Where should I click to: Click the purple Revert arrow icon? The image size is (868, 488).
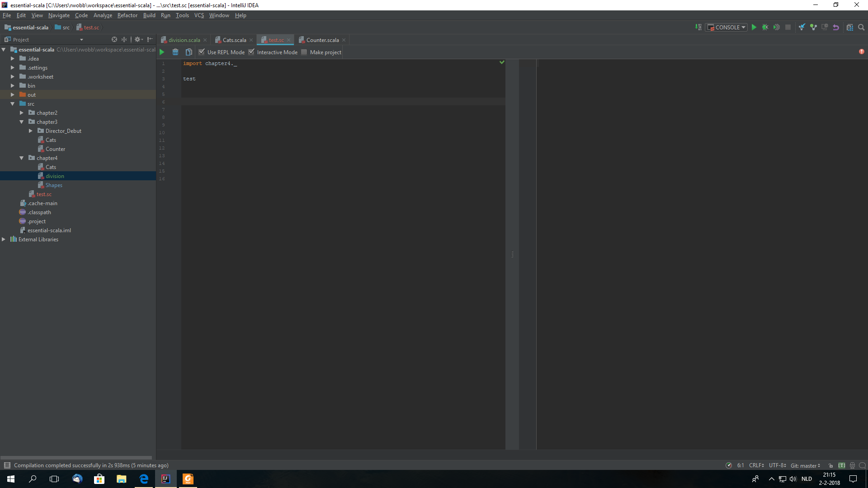[836, 27]
